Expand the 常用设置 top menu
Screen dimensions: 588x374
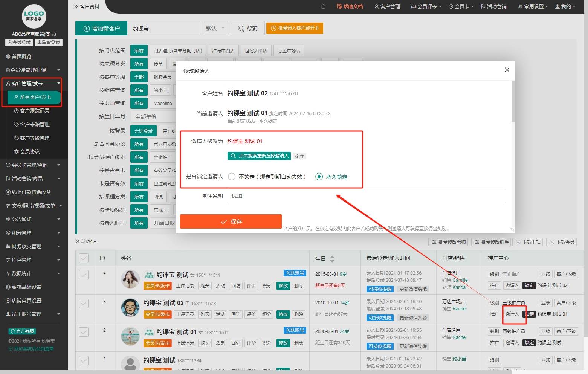533,6
